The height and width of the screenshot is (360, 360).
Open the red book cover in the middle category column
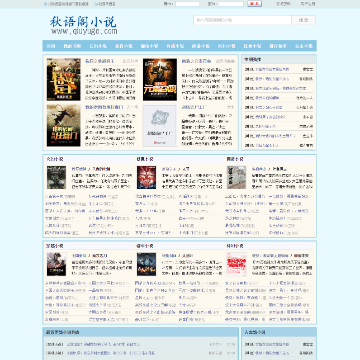[146, 177]
